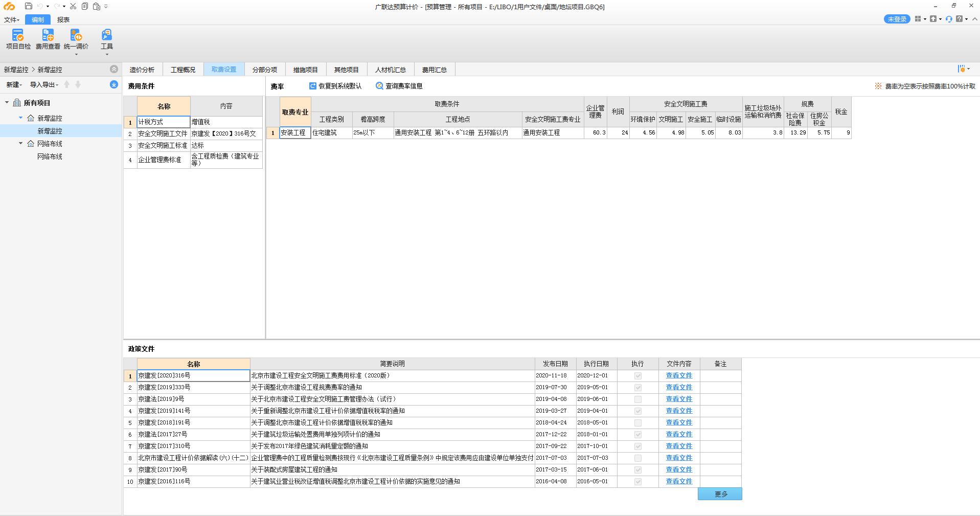Image resolution: width=980 pixels, height=516 pixels.
Task: Toggle 执行 checkbox for 京建法[2019]9号
Action: point(638,399)
